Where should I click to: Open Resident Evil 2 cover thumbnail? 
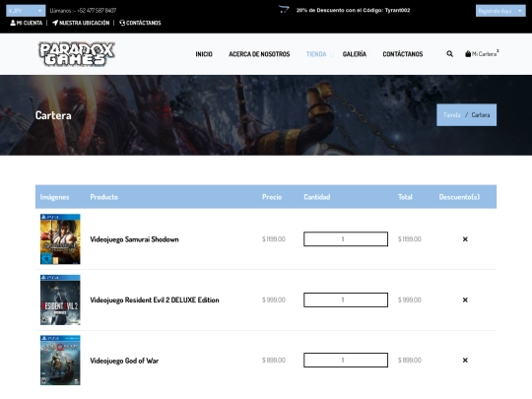(x=60, y=299)
